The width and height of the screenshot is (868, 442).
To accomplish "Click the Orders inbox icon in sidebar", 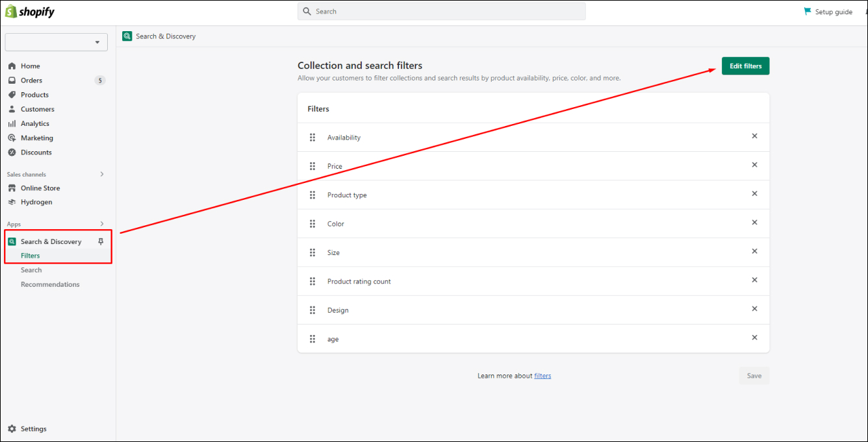I will (12, 80).
